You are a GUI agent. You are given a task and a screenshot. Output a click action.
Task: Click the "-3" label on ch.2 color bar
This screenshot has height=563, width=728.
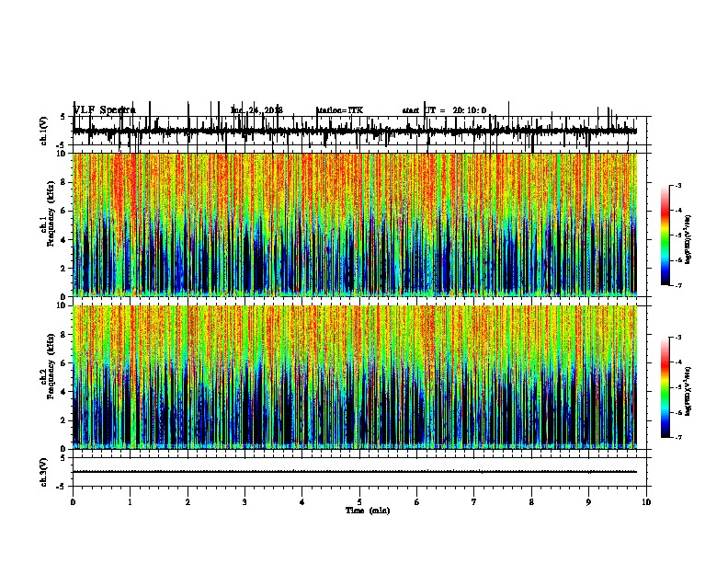coord(678,338)
